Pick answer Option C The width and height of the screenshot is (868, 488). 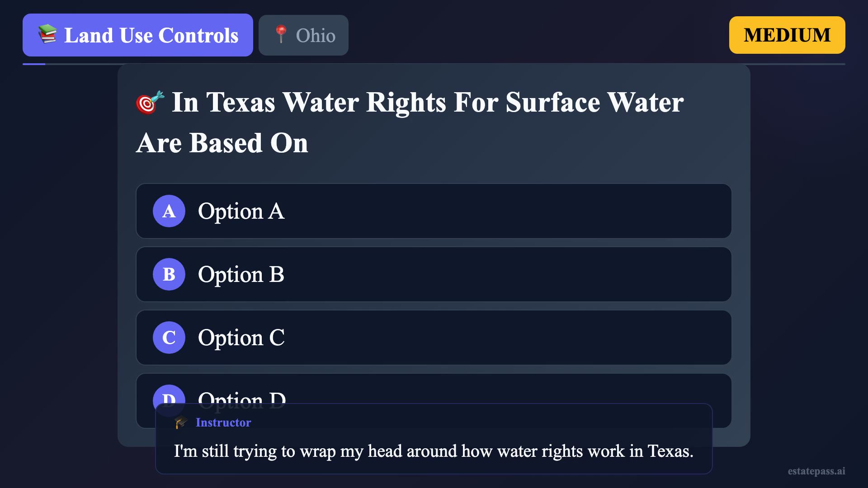tap(433, 338)
